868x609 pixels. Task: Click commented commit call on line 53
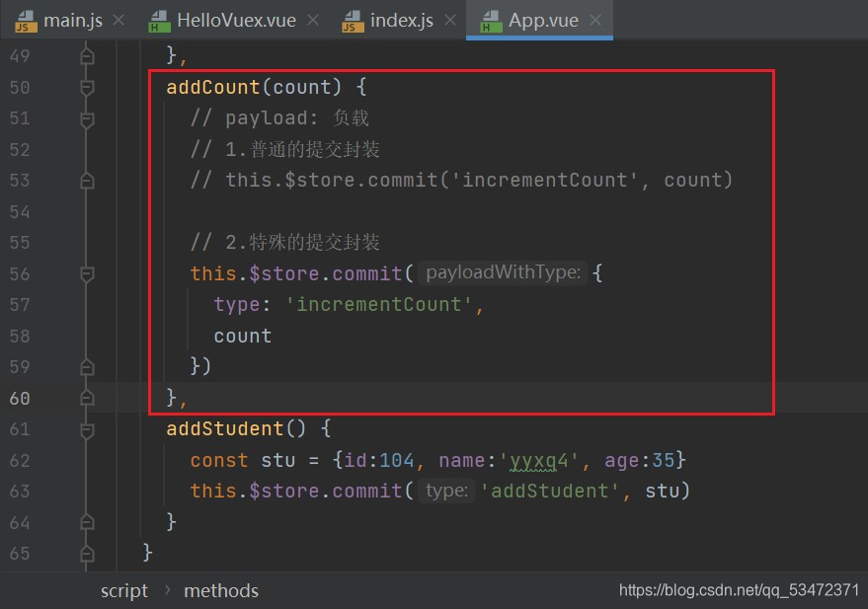(462, 181)
